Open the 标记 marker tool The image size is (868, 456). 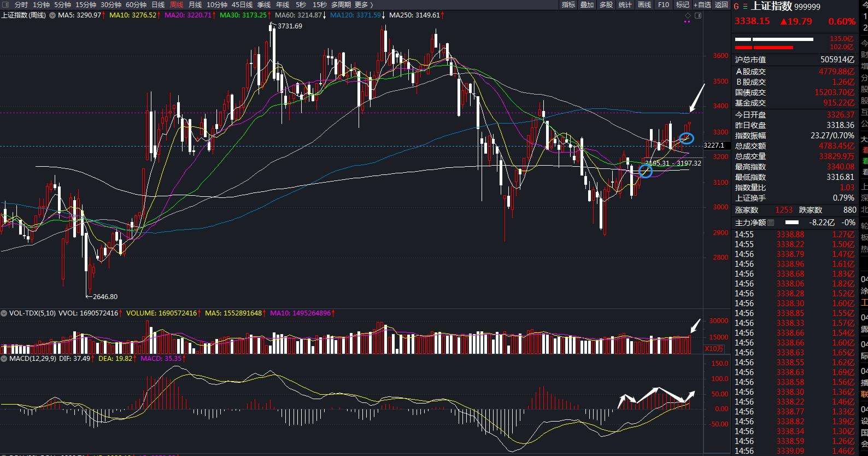[x=683, y=5]
